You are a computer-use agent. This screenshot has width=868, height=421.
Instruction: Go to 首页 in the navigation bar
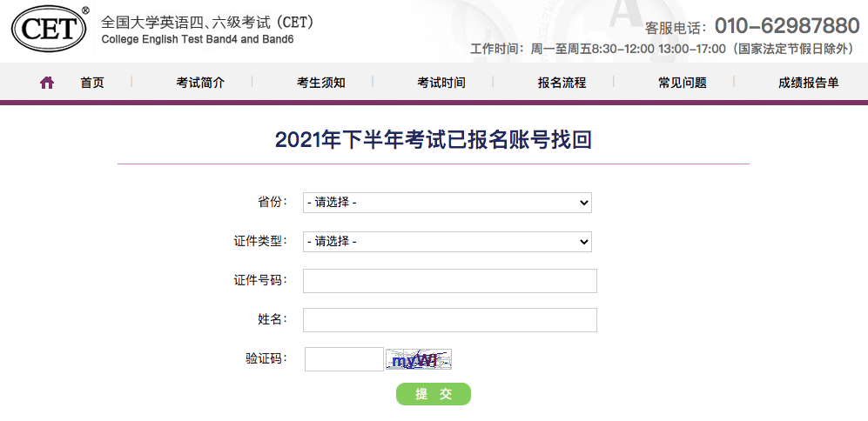click(x=92, y=83)
